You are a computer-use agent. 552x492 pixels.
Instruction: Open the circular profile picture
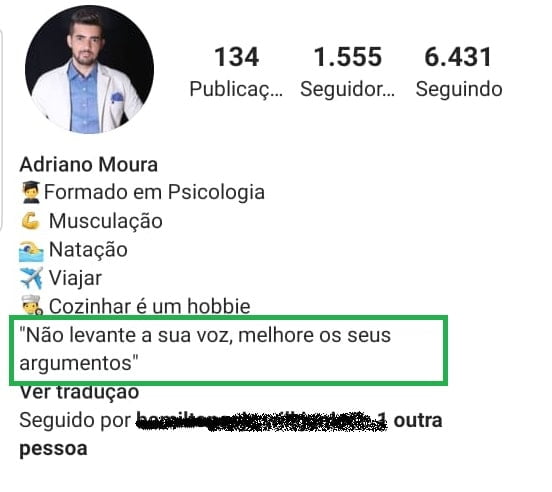click(x=89, y=69)
